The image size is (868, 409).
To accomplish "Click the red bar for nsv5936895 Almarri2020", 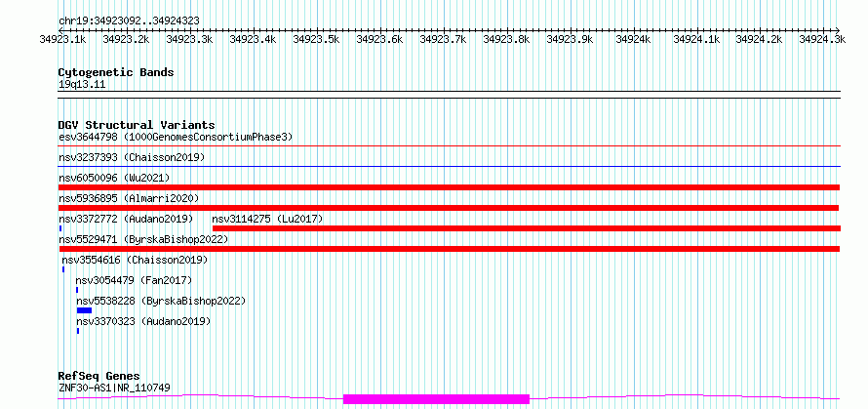I will click(449, 208).
